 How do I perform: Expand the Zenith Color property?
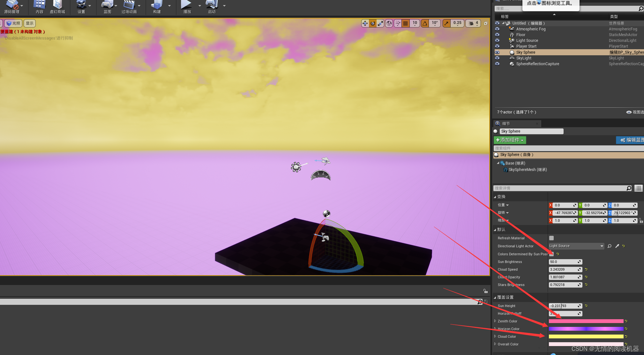coord(495,321)
